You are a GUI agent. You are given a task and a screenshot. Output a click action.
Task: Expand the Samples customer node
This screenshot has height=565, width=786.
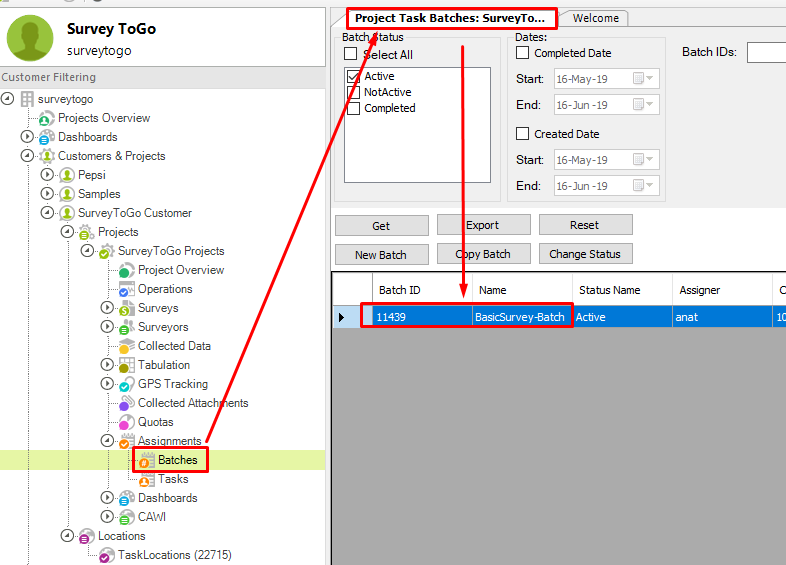(x=47, y=194)
